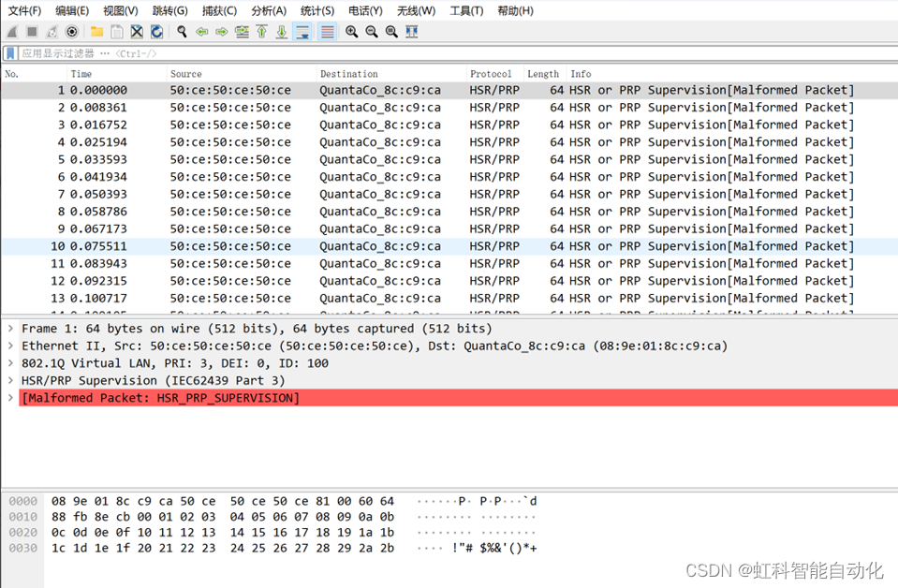
Task: Click the find packet magnifier icon
Action: click(x=182, y=32)
